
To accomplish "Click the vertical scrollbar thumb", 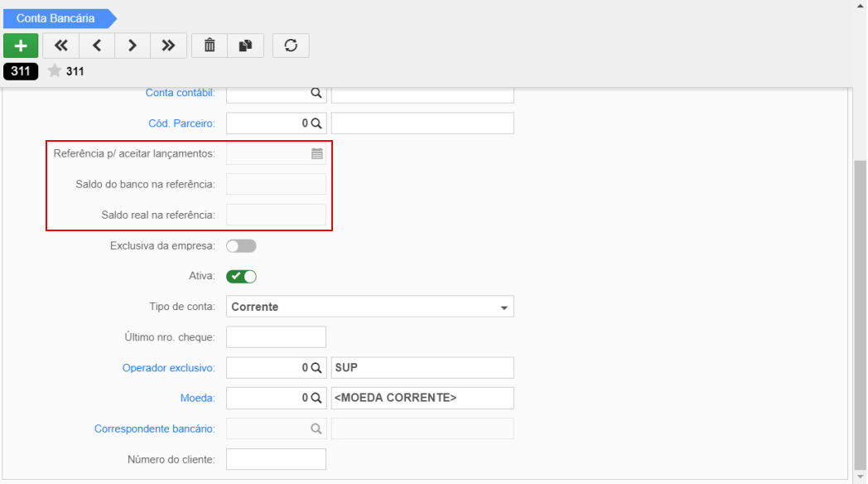I will pos(860,314).
